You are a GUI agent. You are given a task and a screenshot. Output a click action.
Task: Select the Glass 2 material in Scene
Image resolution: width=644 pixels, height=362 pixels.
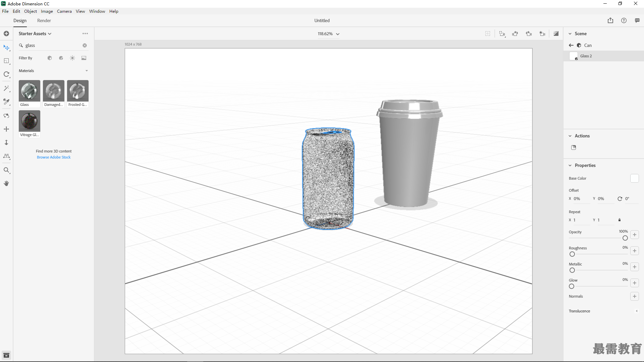[x=604, y=56]
